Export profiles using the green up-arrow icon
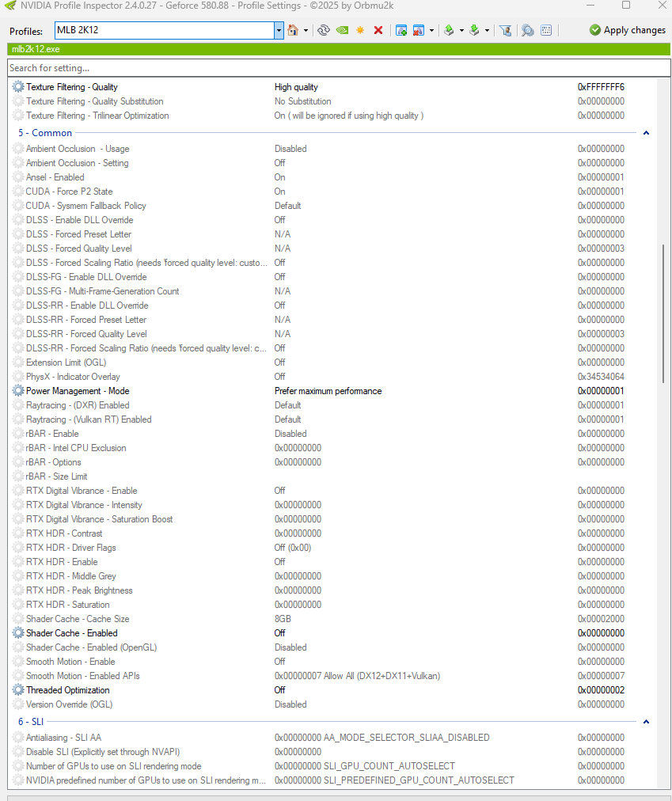The image size is (672, 801). click(x=449, y=30)
